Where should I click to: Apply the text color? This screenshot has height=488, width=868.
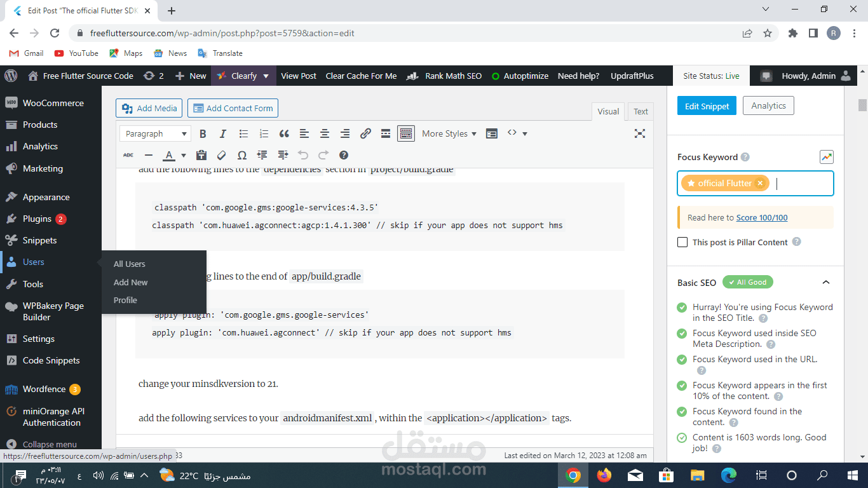(x=169, y=155)
